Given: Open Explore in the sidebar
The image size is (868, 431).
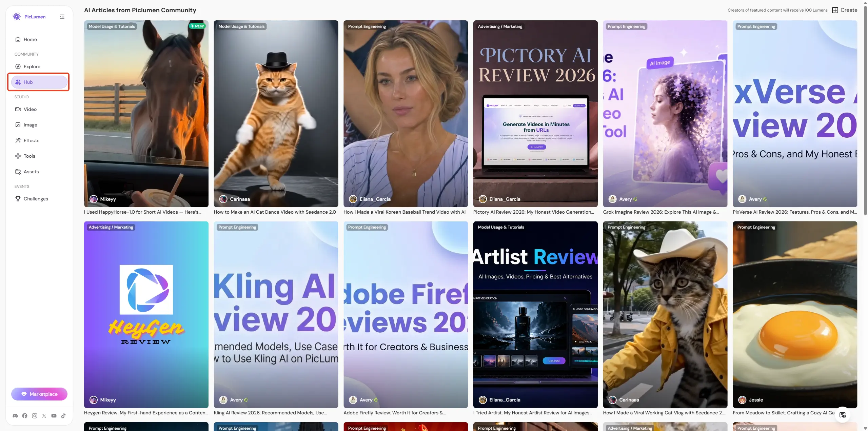Looking at the screenshot, I should [39, 66].
